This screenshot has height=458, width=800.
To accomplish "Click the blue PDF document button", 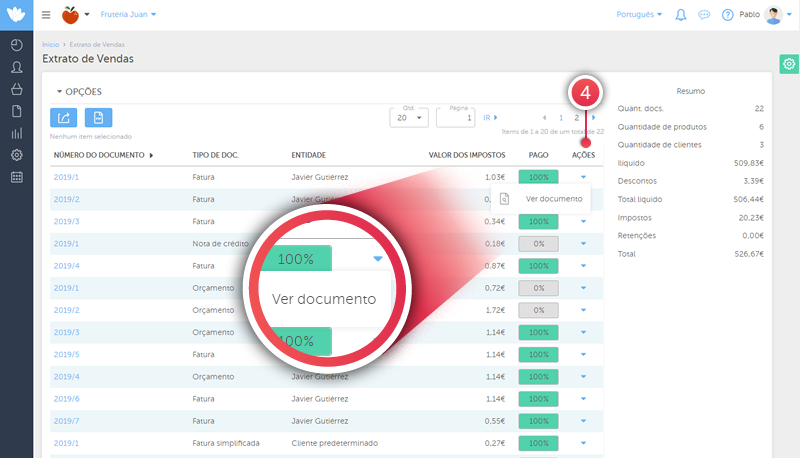I will click(x=98, y=118).
